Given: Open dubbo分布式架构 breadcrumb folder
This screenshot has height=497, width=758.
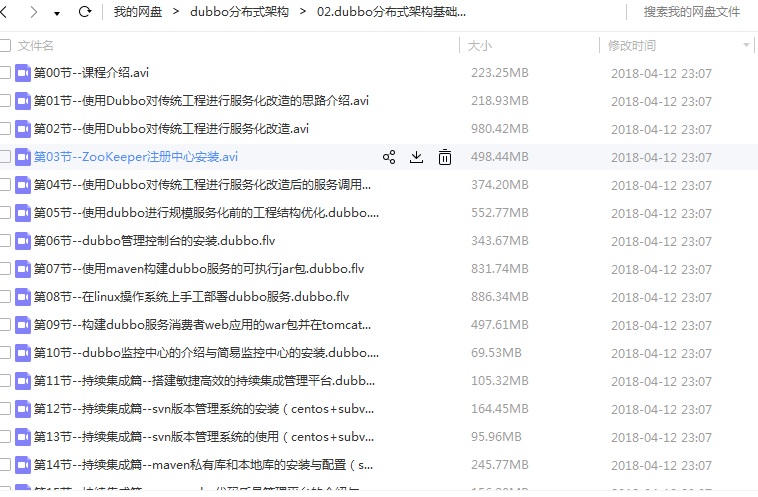Looking at the screenshot, I should [239, 12].
